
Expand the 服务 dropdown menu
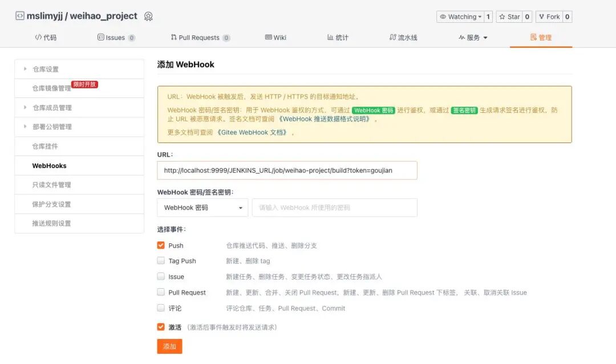pyautogui.click(x=473, y=38)
